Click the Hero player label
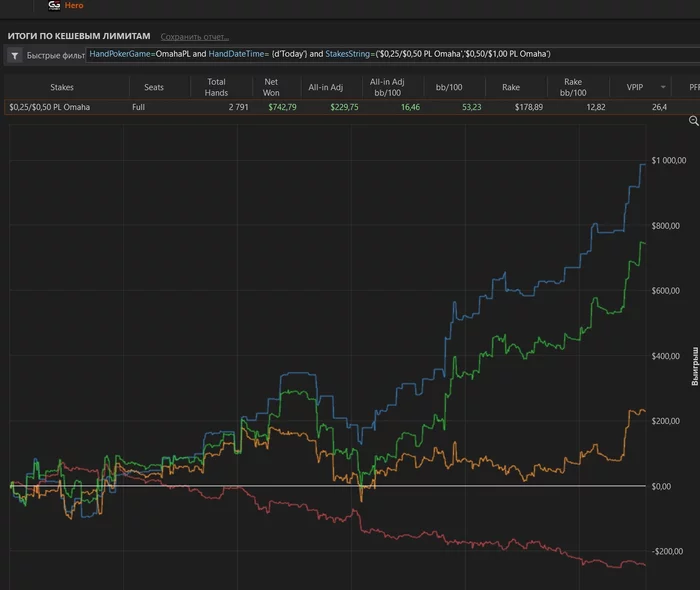The width and height of the screenshot is (700, 590). pos(74,5)
